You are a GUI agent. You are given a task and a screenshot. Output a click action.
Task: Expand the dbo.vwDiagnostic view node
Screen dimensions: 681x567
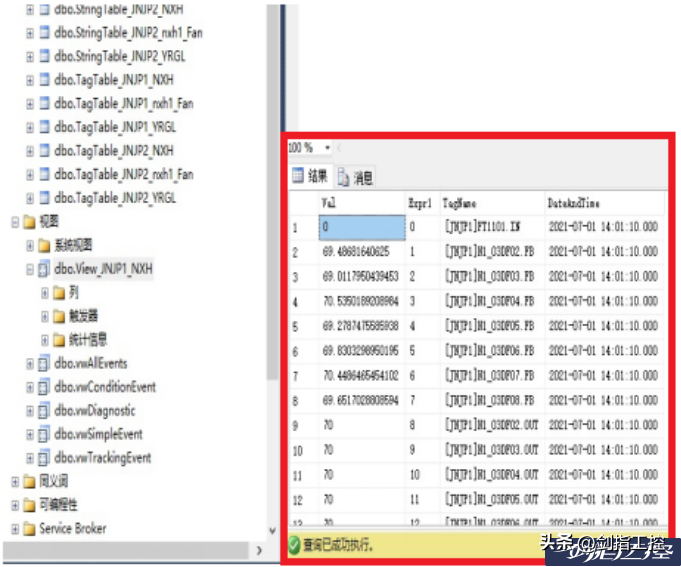30,411
